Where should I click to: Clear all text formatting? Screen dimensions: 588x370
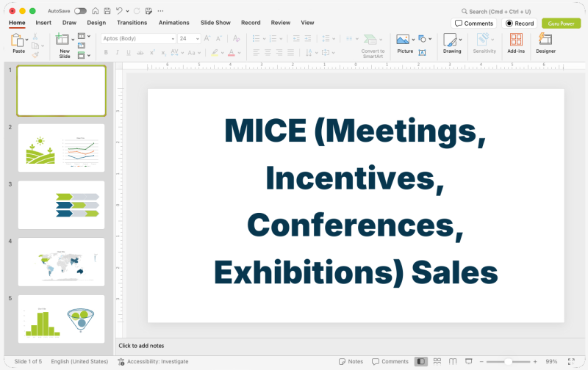coord(236,38)
